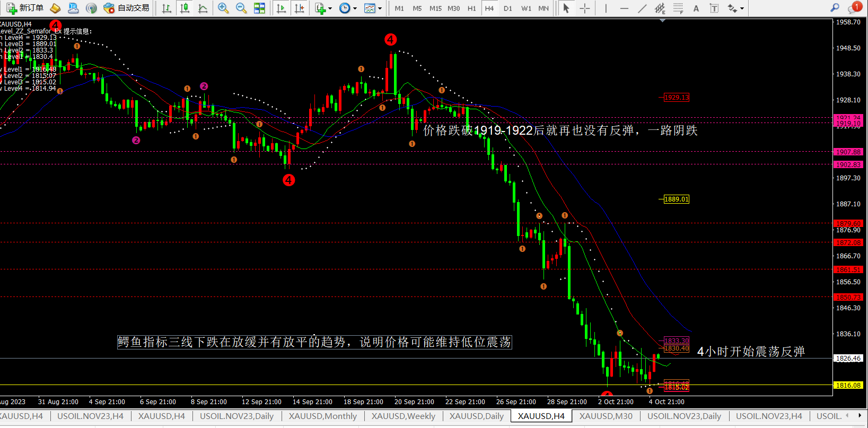Open the chart templates icon

click(x=370, y=8)
